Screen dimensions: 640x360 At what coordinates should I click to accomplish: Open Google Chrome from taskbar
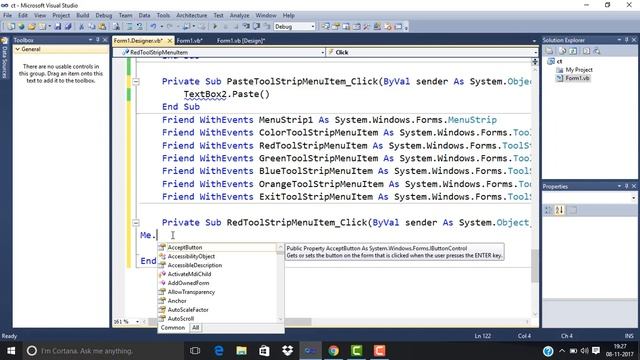[333, 351]
